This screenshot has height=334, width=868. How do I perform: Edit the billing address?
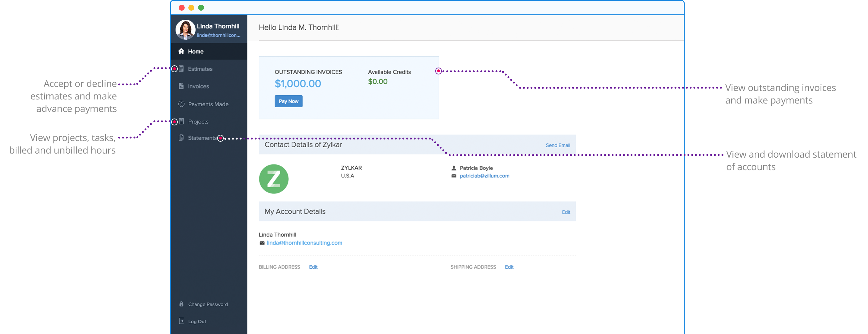[x=313, y=267]
